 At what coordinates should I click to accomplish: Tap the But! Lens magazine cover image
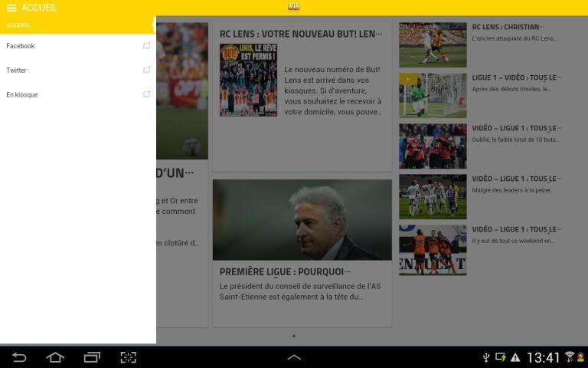pos(248,80)
